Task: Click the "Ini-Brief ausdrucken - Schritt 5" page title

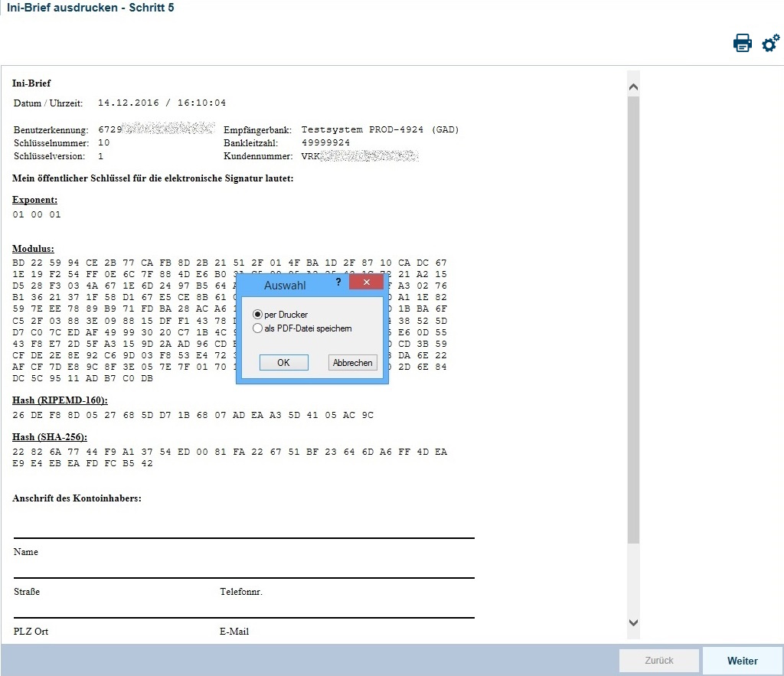Action: click(90, 8)
